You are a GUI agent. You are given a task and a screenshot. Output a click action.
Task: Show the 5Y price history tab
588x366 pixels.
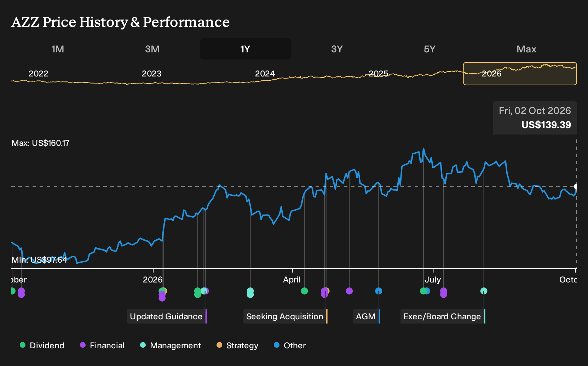click(x=430, y=49)
